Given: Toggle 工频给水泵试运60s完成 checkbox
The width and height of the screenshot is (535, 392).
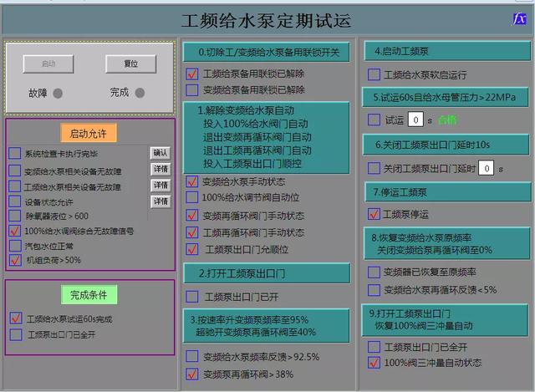Looking at the screenshot, I should click(15, 318).
